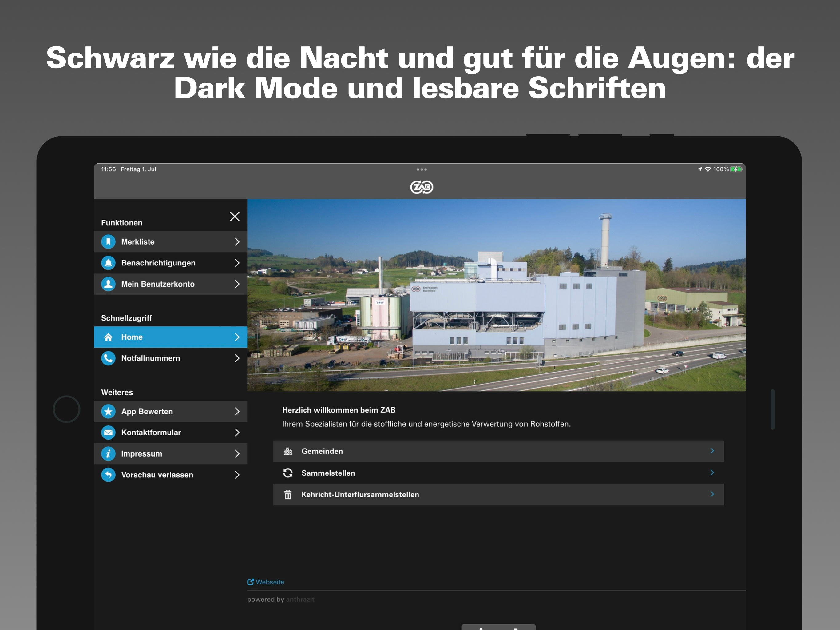Tap the Wi-Fi status icon

coord(708,169)
